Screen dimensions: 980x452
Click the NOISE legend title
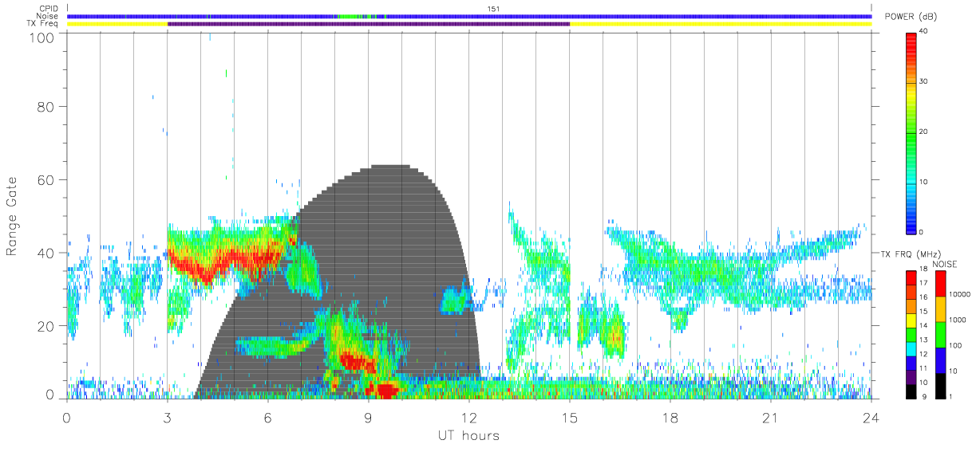coord(945,264)
